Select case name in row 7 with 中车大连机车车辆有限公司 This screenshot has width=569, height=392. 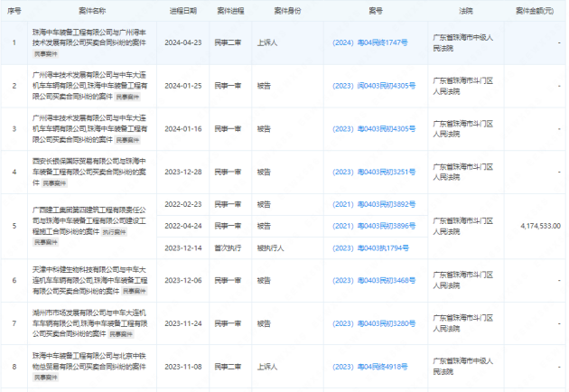89,323
